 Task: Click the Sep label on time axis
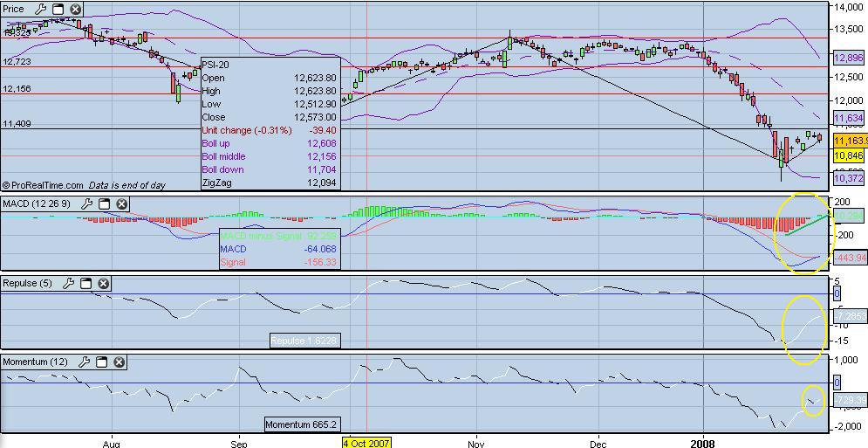click(239, 444)
